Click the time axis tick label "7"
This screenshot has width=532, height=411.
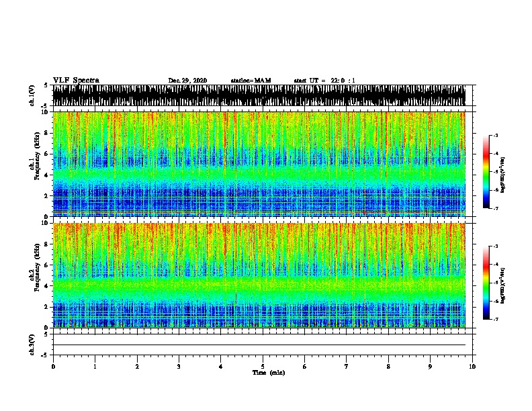[x=347, y=367]
